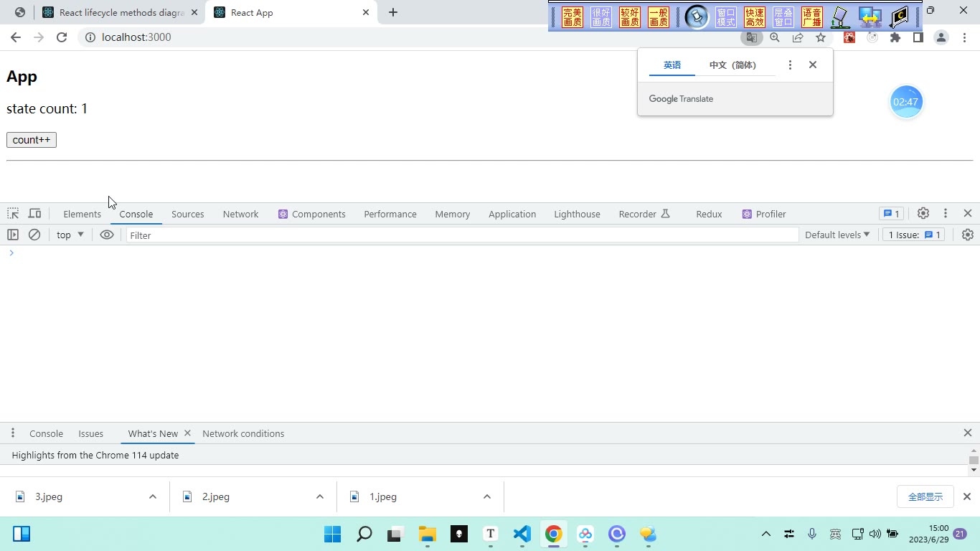The width and height of the screenshot is (980, 551).
Task: Open the Profiler tab
Action: point(764,214)
